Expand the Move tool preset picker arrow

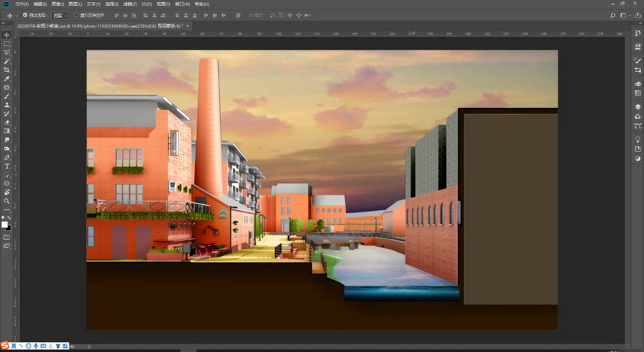click(17, 15)
